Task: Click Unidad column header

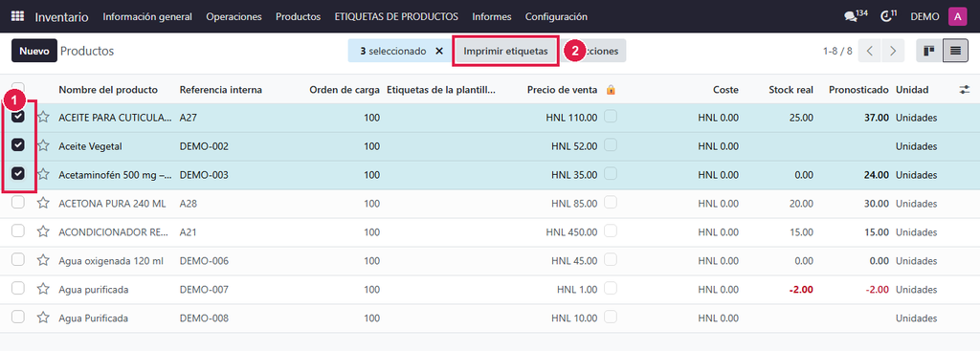Action: click(912, 90)
